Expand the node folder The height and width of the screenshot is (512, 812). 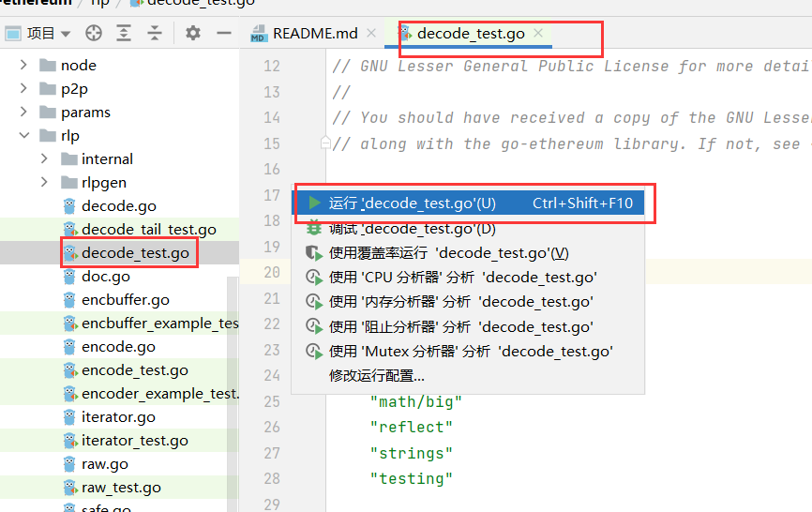[23, 66]
